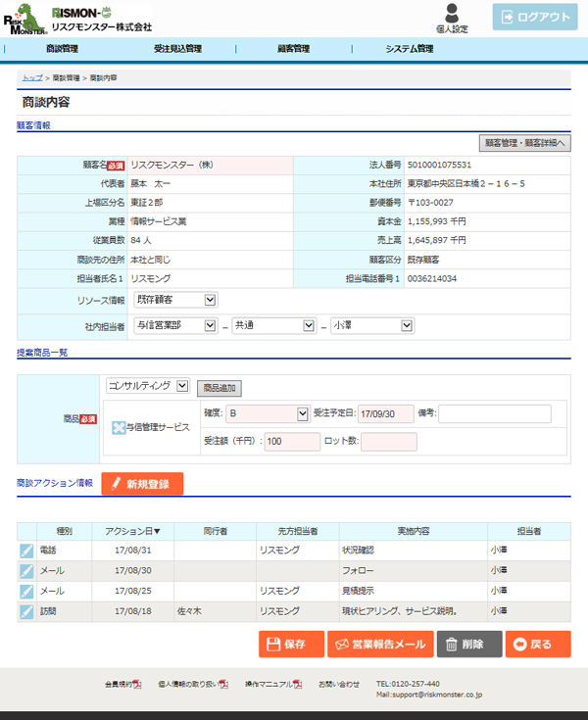Click the Risk Monster dinosaur logo
The width and height of the screenshot is (588, 720).
pyautogui.click(x=24, y=19)
